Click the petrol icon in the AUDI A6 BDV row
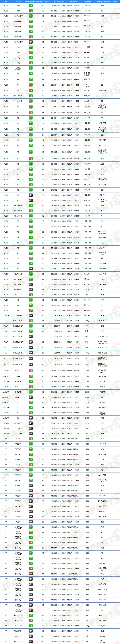The width and height of the screenshot is (120, 644). (x=31, y=135)
